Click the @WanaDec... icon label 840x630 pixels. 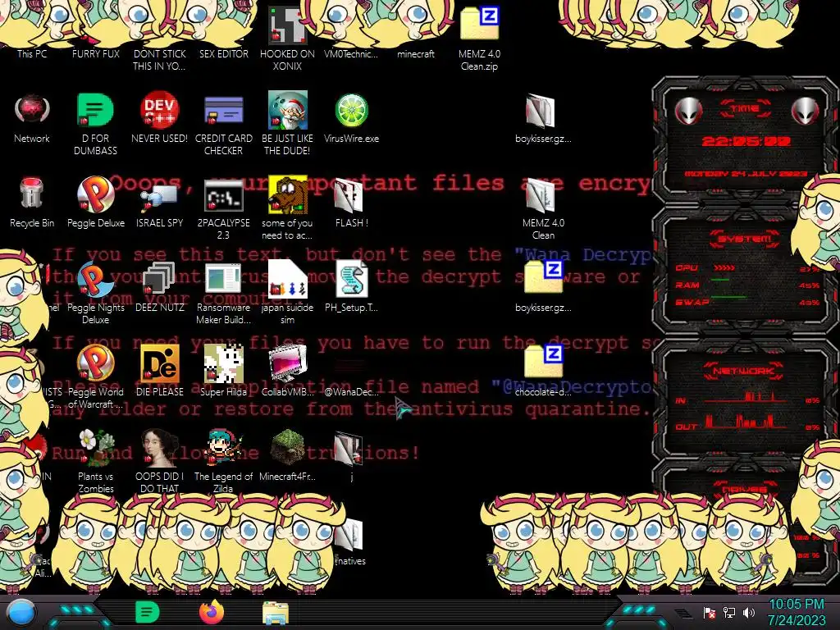click(x=351, y=392)
